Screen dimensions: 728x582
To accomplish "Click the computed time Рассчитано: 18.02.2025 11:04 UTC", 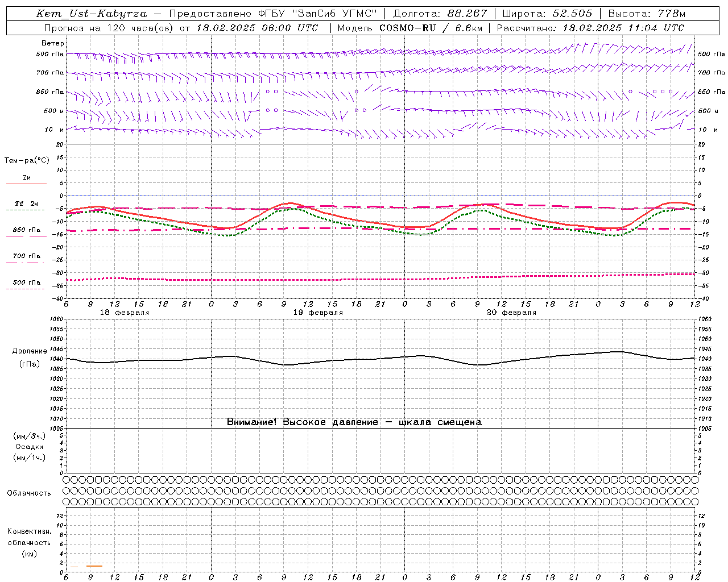I will (x=590, y=28).
